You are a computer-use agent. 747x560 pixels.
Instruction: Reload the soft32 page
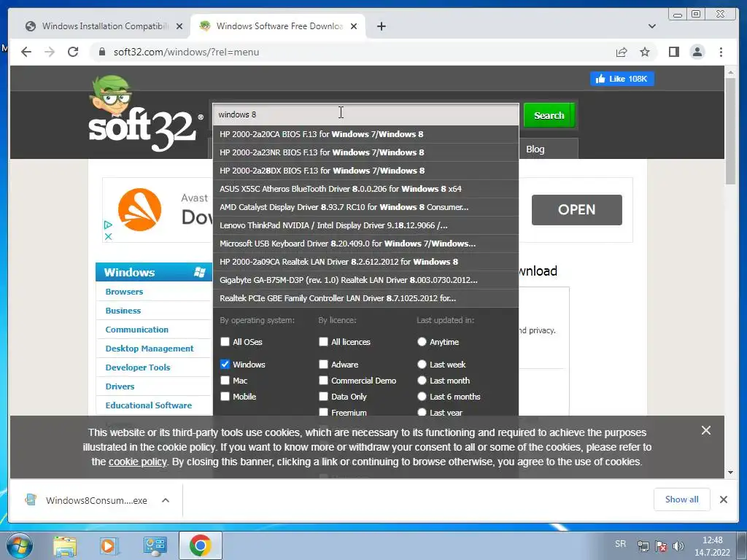click(73, 52)
